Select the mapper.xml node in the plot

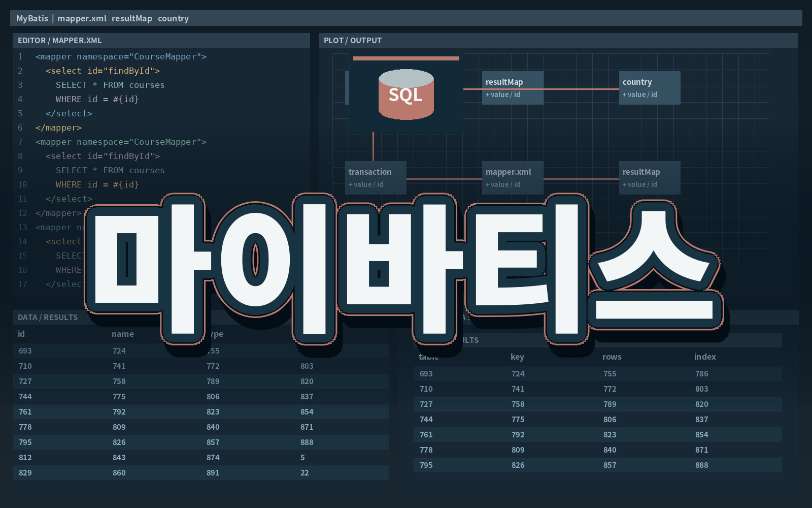coord(513,178)
